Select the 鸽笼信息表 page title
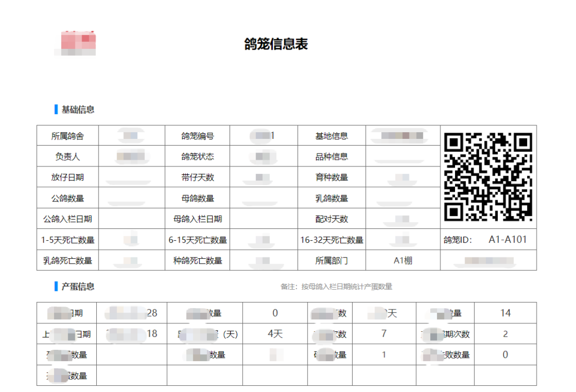Screen dimensions: 576x392 (x=276, y=44)
